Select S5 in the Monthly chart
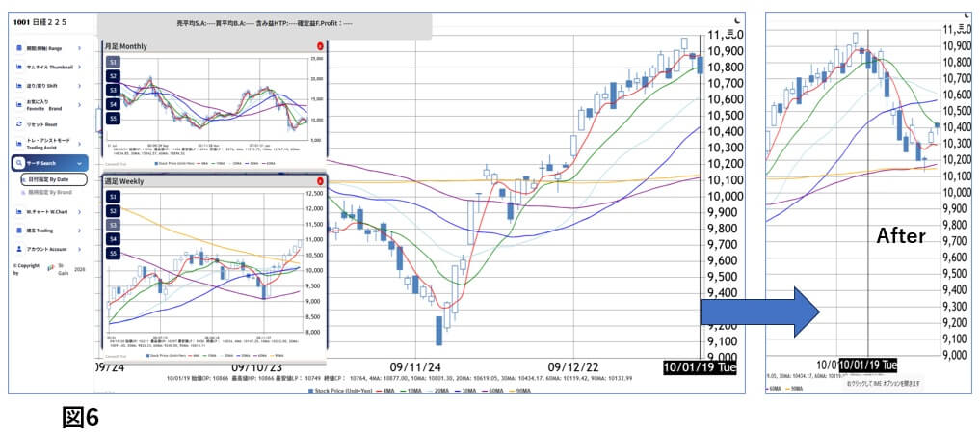 click(113, 119)
